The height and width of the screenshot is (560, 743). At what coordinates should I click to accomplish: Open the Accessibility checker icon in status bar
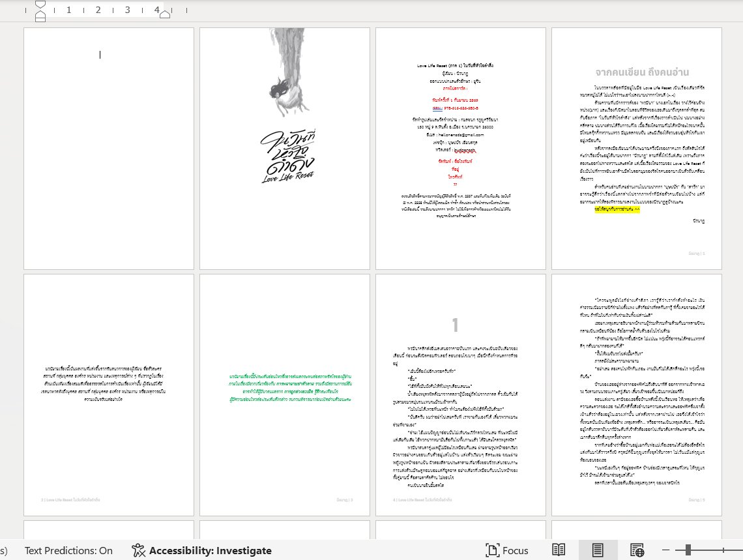click(x=138, y=550)
